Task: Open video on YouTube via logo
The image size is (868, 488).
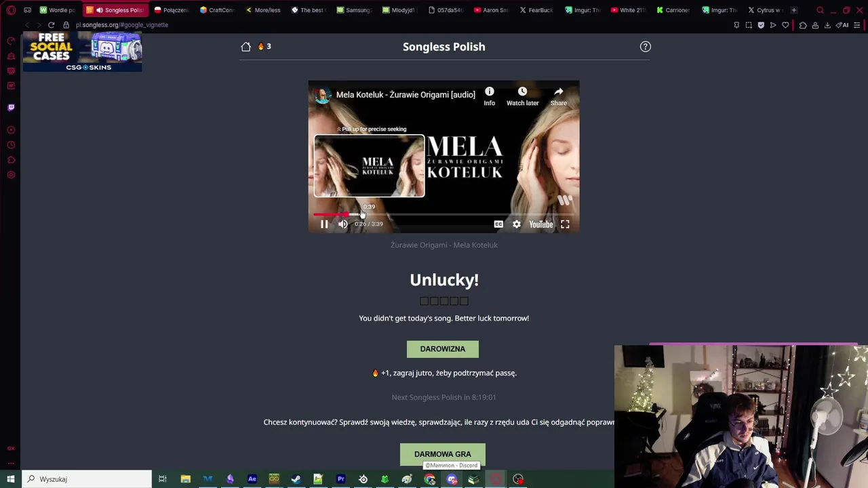Action: [x=541, y=224]
